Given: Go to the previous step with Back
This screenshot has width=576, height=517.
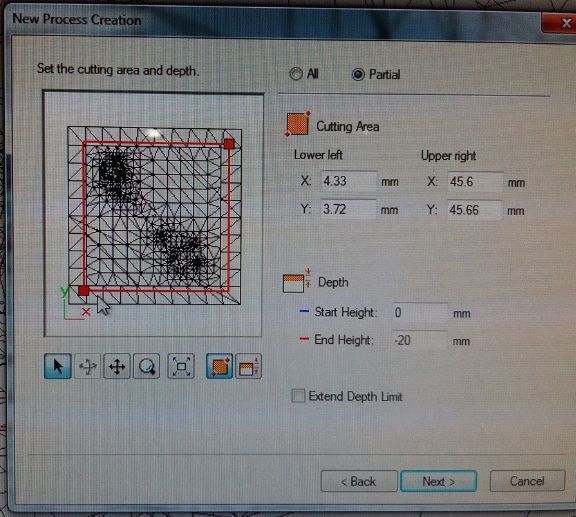Looking at the screenshot, I should click(x=359, y=481).
